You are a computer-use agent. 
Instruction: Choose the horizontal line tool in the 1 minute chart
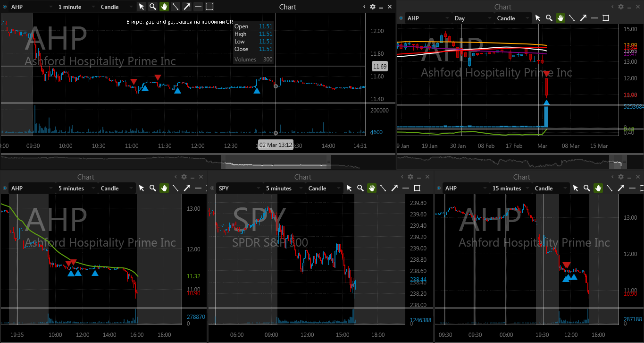198,7
